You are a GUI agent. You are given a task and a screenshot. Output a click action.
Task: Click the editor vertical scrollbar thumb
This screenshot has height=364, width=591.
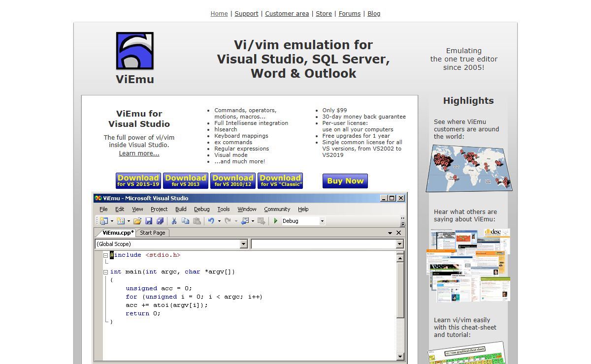[400, 289]
